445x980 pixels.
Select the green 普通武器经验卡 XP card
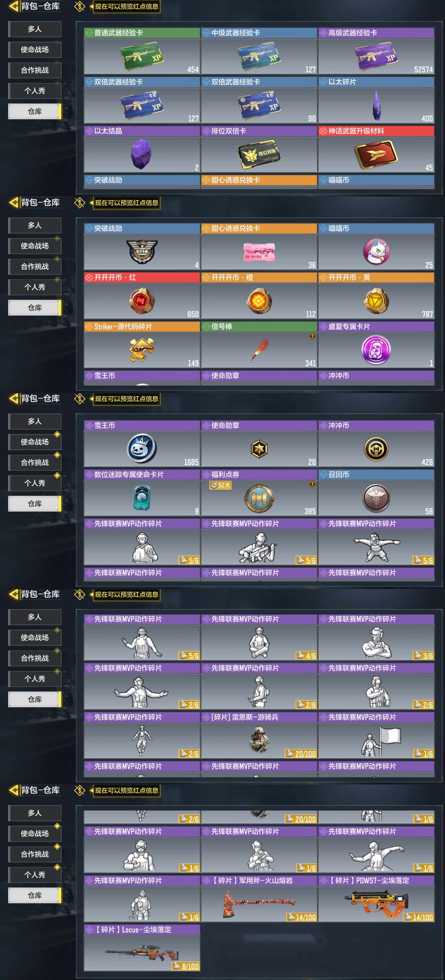pyautogui.click(x=142, y=57)
